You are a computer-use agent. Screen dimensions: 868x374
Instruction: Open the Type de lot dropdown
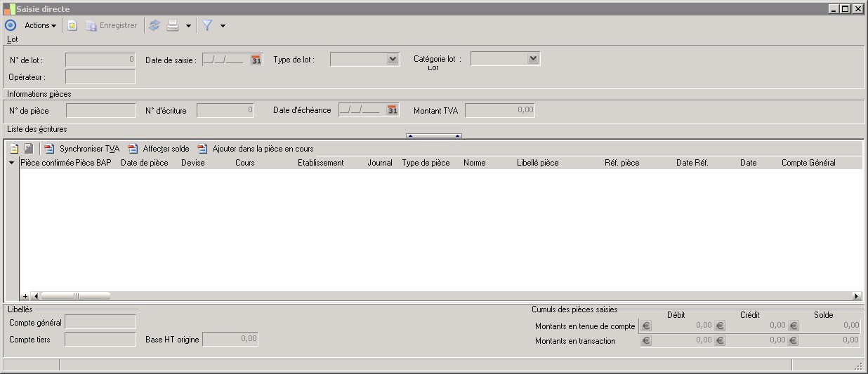[393, 59]
